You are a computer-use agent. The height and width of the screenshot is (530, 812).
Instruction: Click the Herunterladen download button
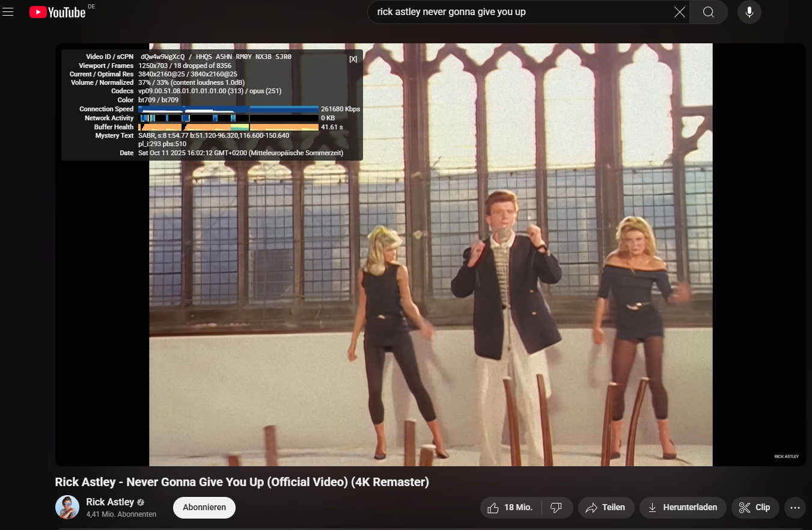click(683, 508)
